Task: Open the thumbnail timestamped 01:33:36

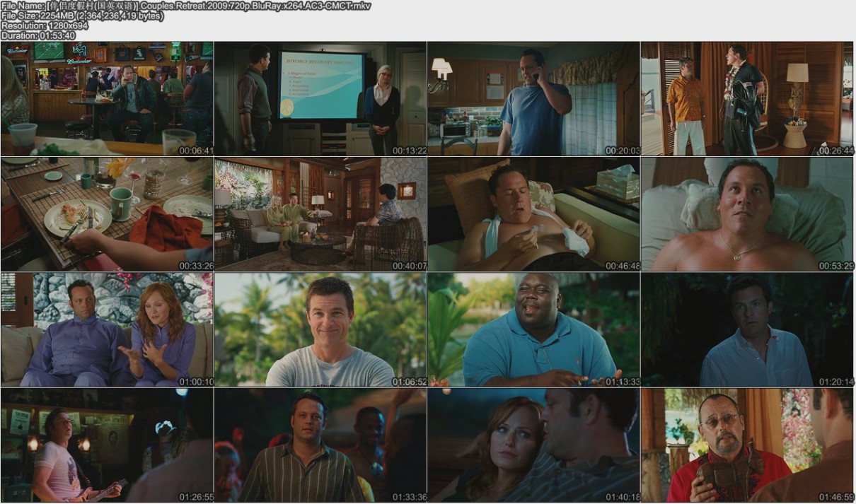Action: pyautogui.click(x=320, y=445)
